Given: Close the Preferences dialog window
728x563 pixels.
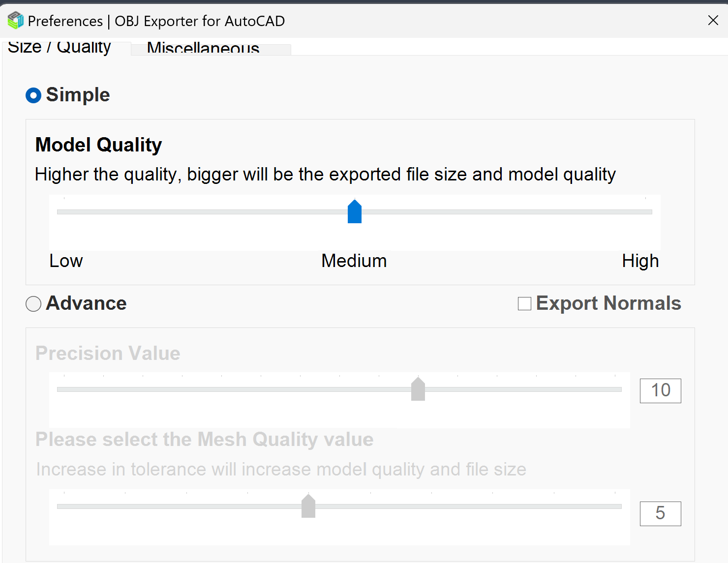Looking at the screenshot, I should coord(713,20).
